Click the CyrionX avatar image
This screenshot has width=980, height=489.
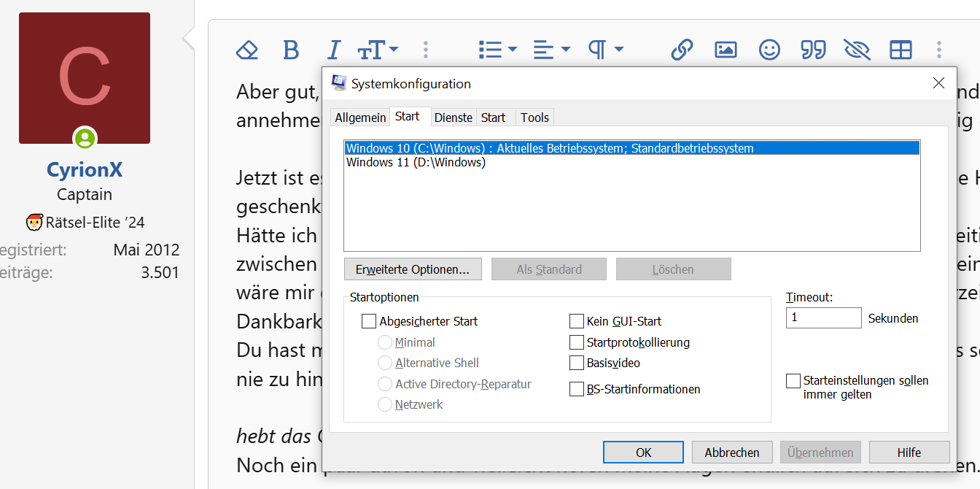[x=85, y=78]
